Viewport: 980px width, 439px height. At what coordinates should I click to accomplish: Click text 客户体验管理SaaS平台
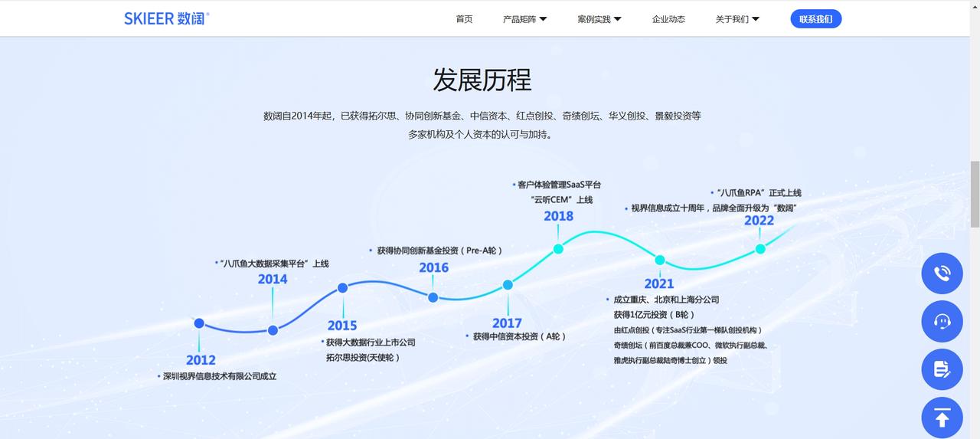[x=560, y=185]
